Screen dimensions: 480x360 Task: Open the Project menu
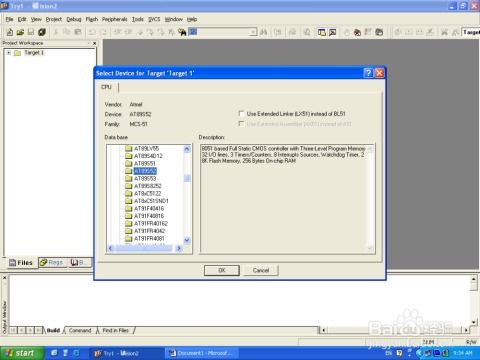coord(54,19)
